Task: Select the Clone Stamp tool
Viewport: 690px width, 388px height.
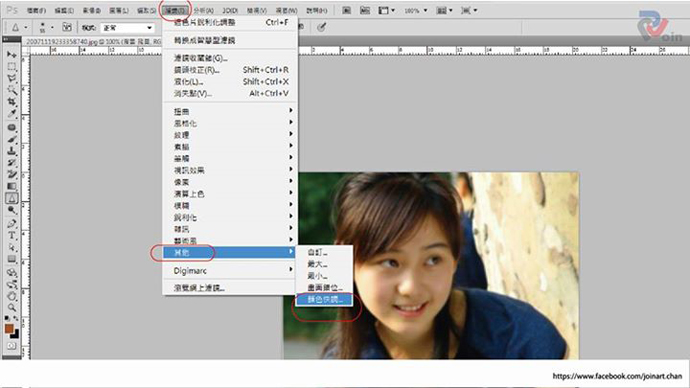Action: (12, 151)
